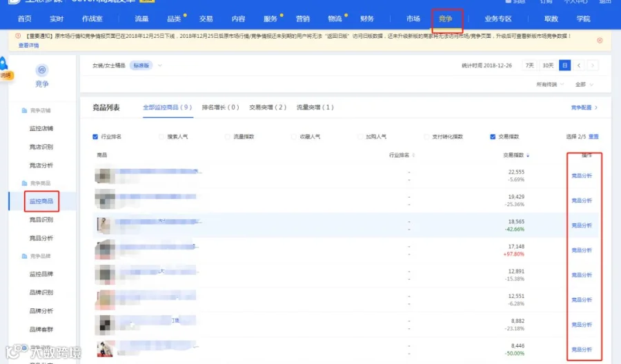
Task: Open the 所有终端 dropdown
Action: click(550, 84)
